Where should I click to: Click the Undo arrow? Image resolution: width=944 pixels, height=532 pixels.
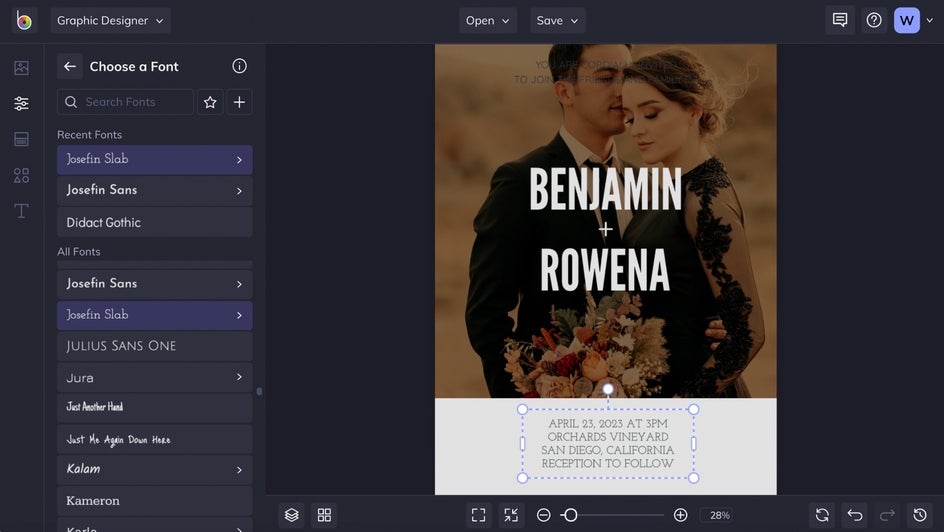854,515
